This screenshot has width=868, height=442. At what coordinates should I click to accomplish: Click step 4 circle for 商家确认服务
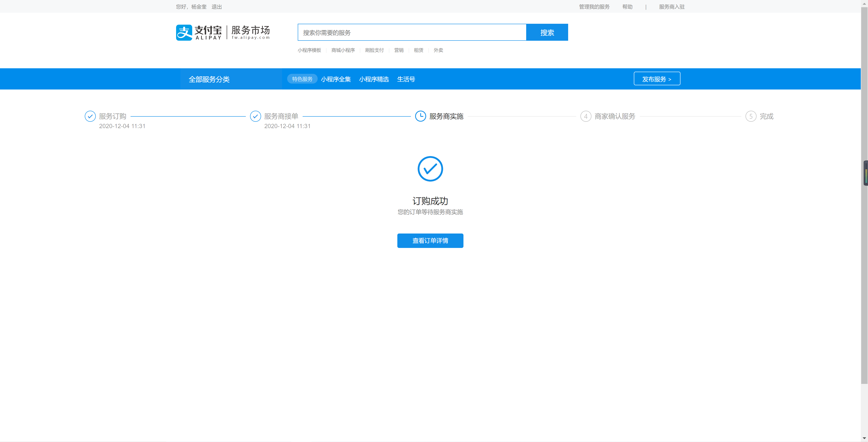(x=586, y=116)
